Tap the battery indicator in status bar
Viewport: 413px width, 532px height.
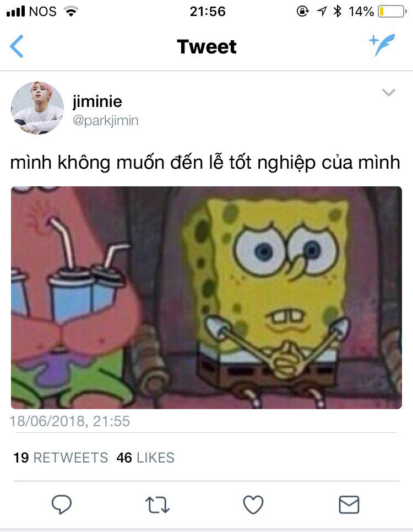pos(392,12)
